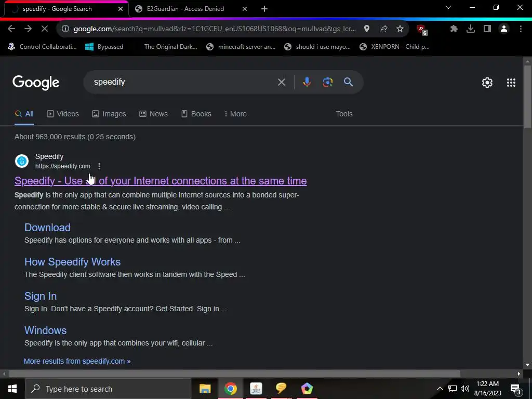Viewport: 532px width, 399px height.
Task: Open File Explorer from the taskbar
Action: [x=205, y=389]
